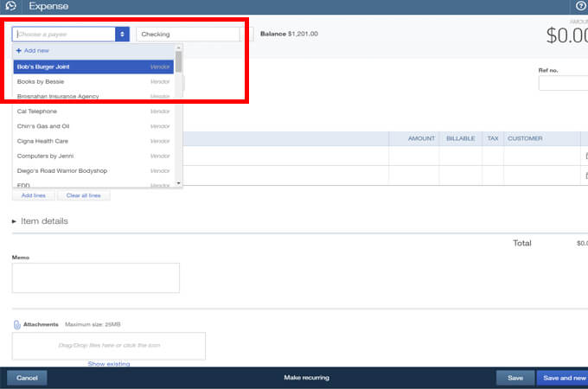Select Diego's Road Warrior Bodyshop vendor

coord(93,171)
